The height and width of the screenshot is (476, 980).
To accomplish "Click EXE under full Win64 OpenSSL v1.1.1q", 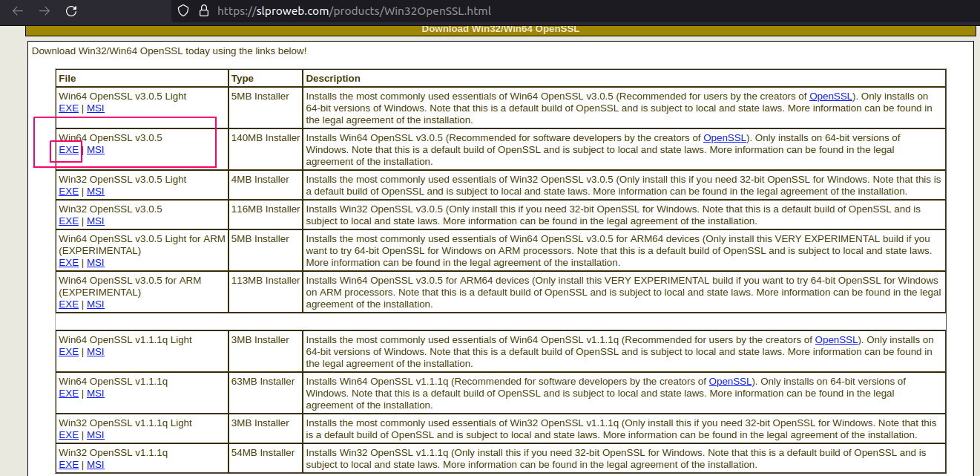I will point(68,394).
